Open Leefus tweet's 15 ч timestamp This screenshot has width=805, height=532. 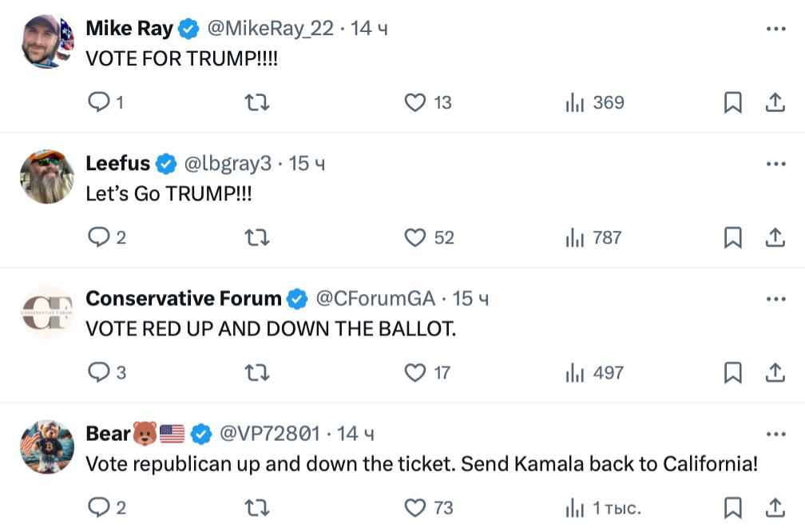pyautogui.click(x=307, y=164)
